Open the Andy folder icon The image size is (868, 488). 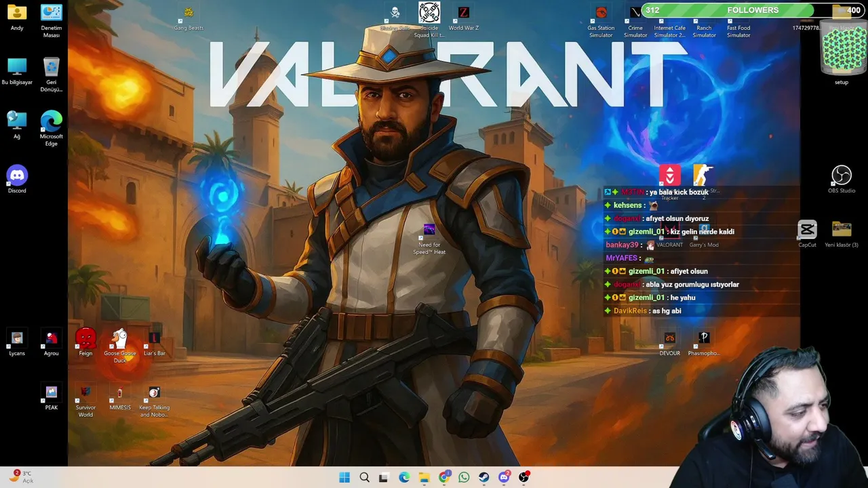click(17, 13)
